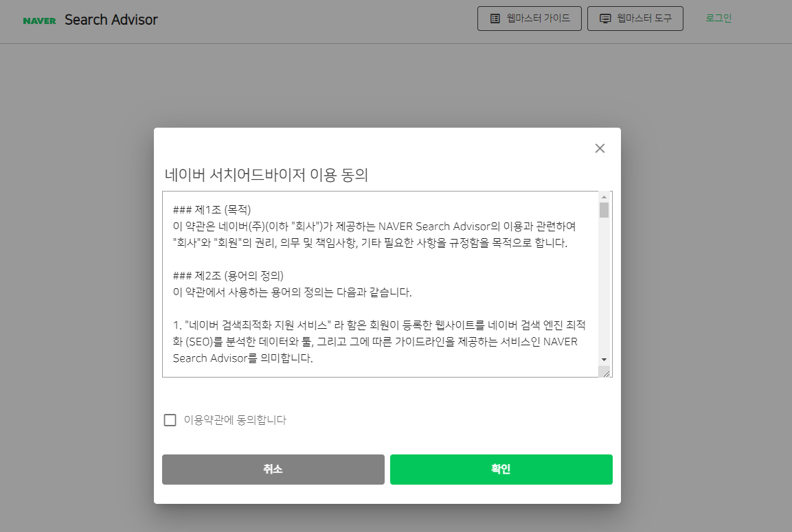The height and width of the screenshot is (532, 792).
Task: Click the terms scrollbar down arrow
Action: pyautogui.click(x=604, y=360)
